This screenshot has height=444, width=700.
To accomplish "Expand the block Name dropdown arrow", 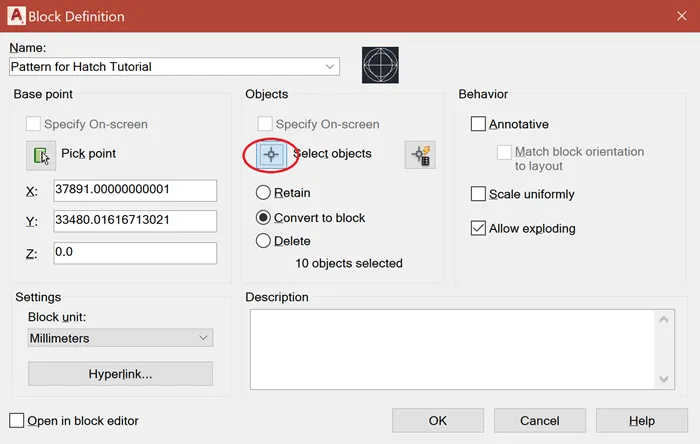I will [x=329, y=66].
